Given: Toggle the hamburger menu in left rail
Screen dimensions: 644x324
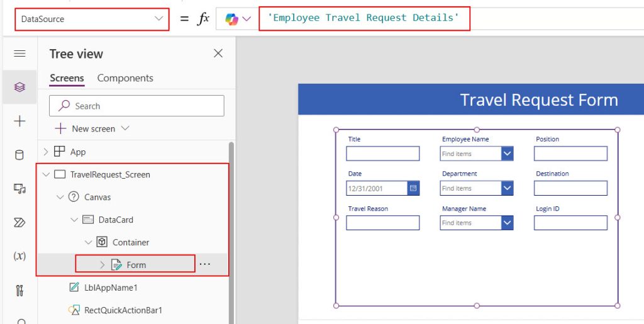Looking at the screenshot, I should (x=19, y=54).
